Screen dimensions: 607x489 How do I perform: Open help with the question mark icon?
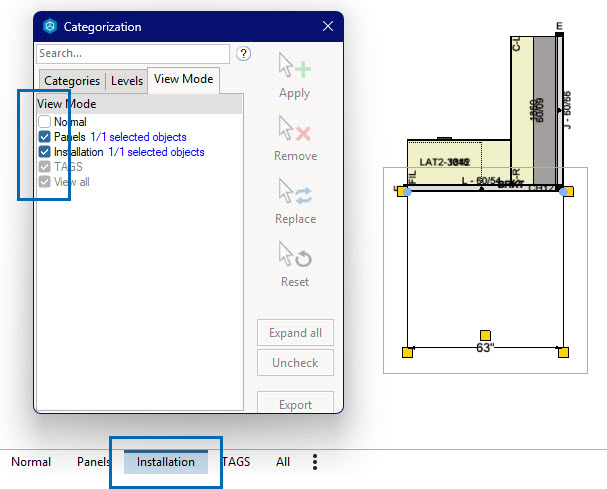pyautogui.click(x=243, y=53)
